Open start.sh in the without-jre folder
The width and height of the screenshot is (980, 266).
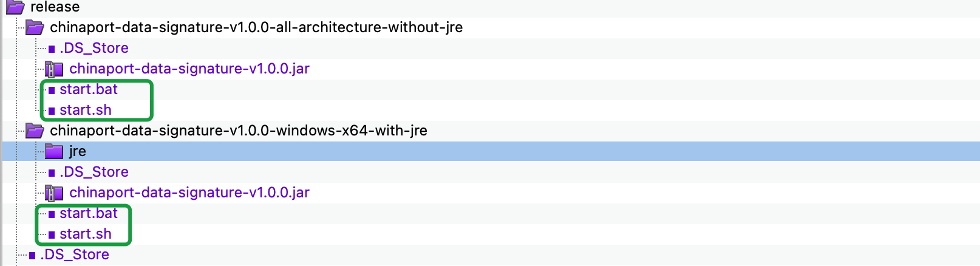tap(86, 110)
